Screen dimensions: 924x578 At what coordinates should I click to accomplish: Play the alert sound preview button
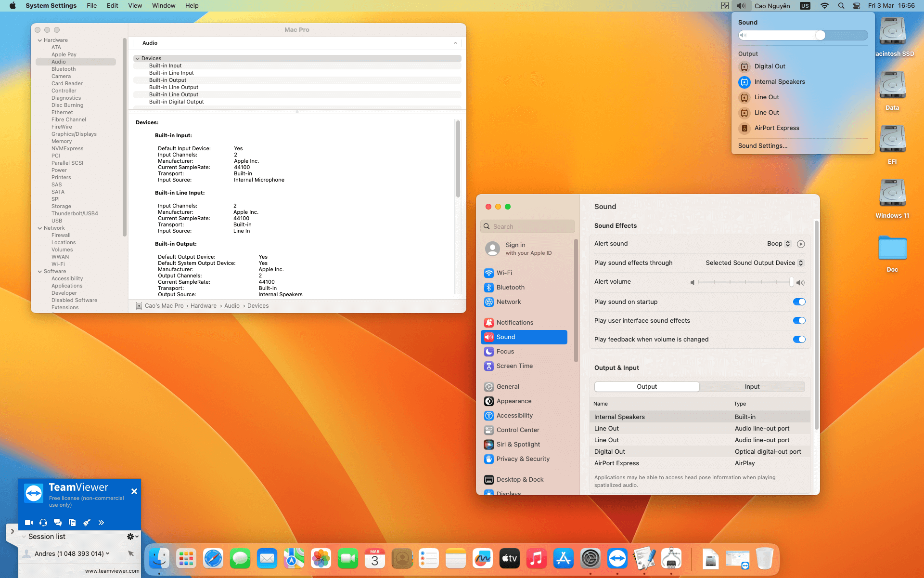coord(801,244)
